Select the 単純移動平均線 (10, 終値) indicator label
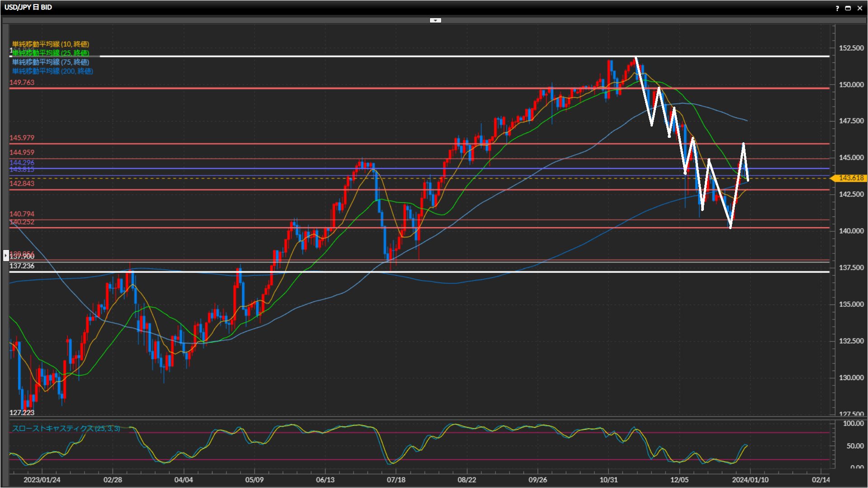 [x=51, y=44]
